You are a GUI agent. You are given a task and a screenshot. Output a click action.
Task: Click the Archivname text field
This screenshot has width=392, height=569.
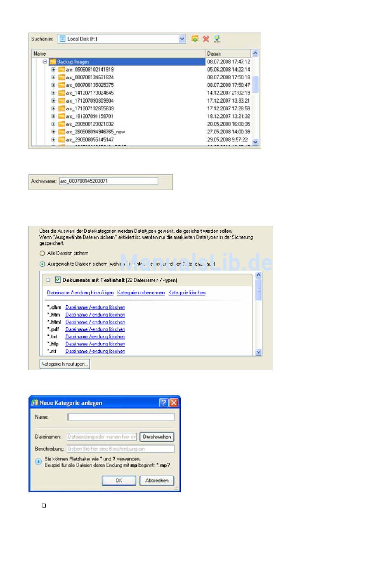(x=109, y=181)
